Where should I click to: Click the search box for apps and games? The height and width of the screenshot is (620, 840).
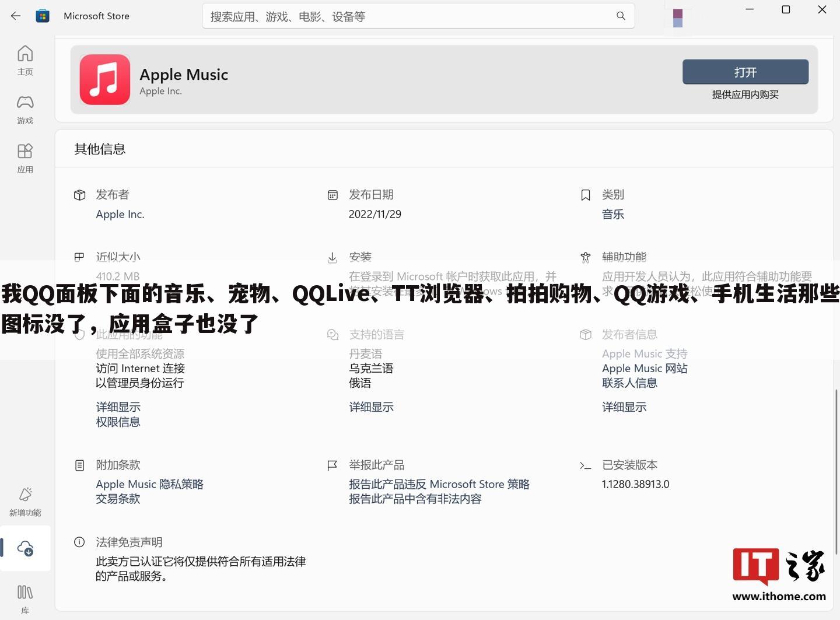coord(418,16)
